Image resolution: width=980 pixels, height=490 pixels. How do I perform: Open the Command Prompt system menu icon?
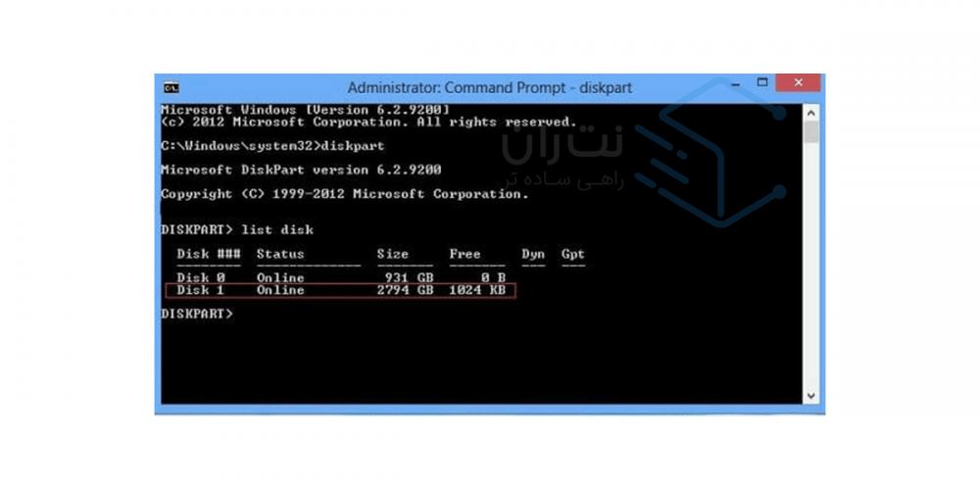[x=171, y=87]
